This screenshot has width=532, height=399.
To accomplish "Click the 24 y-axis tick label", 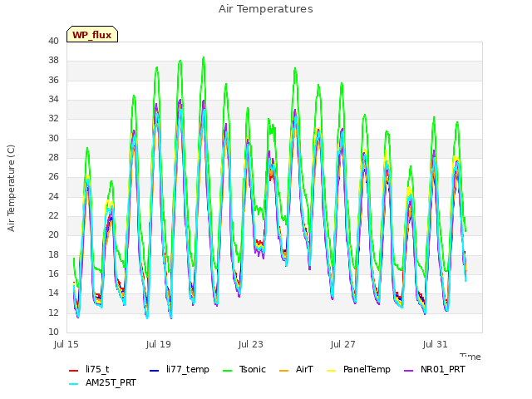I will pyautogui.click(x=53, y=196).
